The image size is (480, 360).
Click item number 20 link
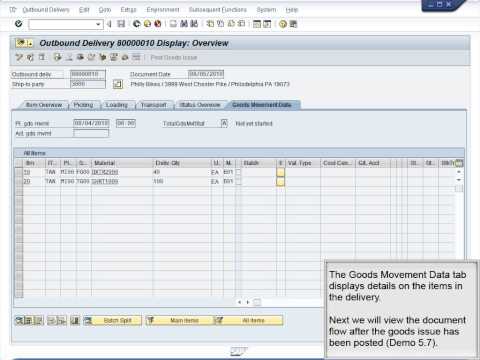[x=27, y=181]
